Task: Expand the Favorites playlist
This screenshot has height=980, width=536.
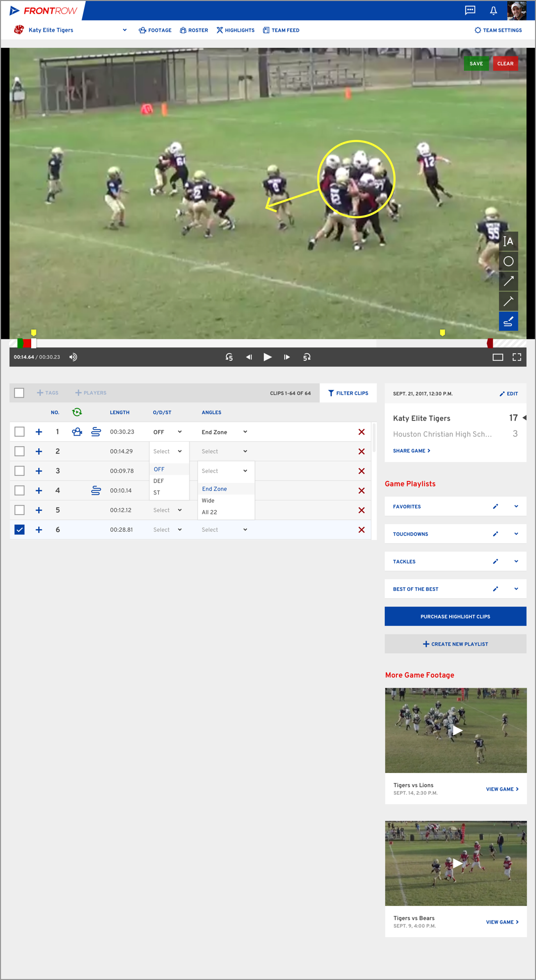Action: click(x=516, y=507)
